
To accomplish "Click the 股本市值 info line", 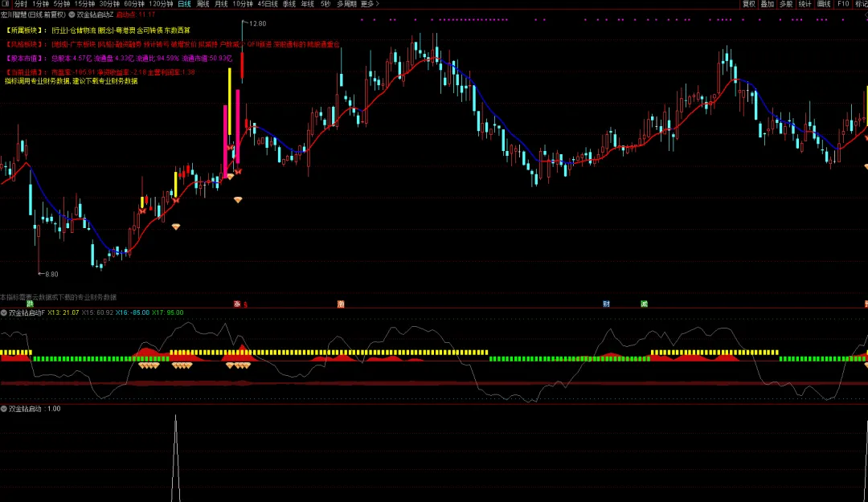I will click(x=118, y=58).
